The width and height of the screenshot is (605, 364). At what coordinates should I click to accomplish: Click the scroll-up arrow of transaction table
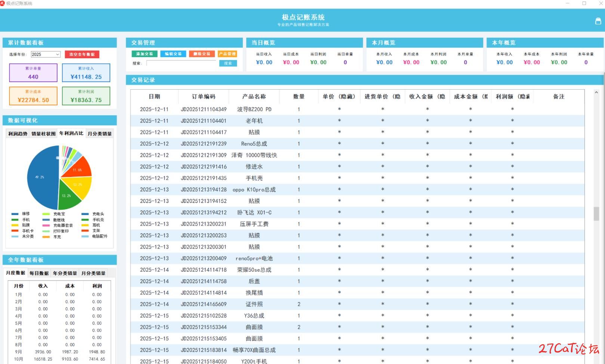point(596,93)
